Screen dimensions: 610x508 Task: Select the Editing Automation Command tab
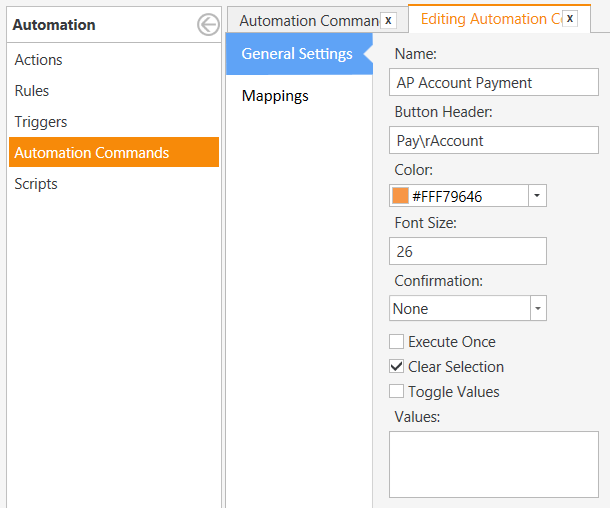[489, 19]
